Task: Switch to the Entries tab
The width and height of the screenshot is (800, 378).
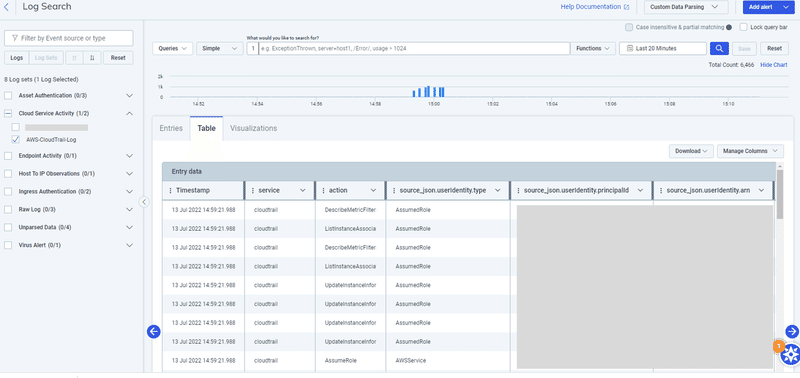Action: coord(171,128)
